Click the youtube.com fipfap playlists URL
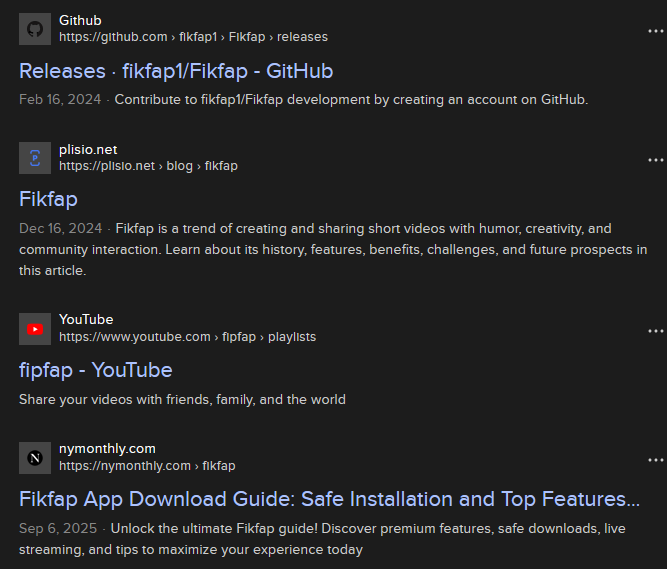 pos(188,337)
